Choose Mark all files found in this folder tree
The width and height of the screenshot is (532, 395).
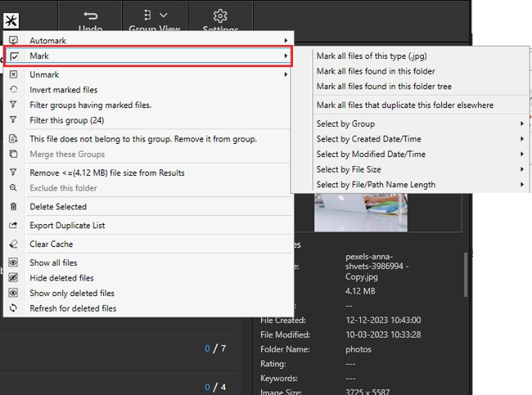(x=410, y=86)
